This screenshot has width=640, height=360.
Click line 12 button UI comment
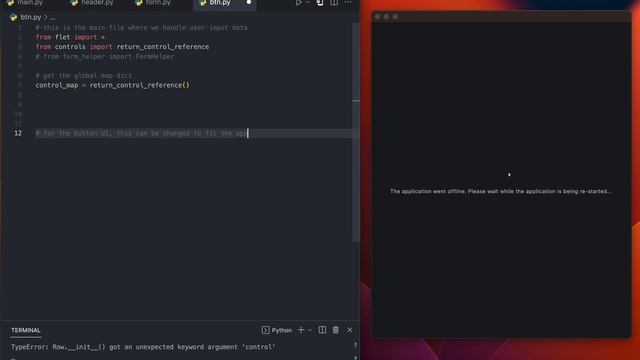pyautogui.click(x=141, y=133)
